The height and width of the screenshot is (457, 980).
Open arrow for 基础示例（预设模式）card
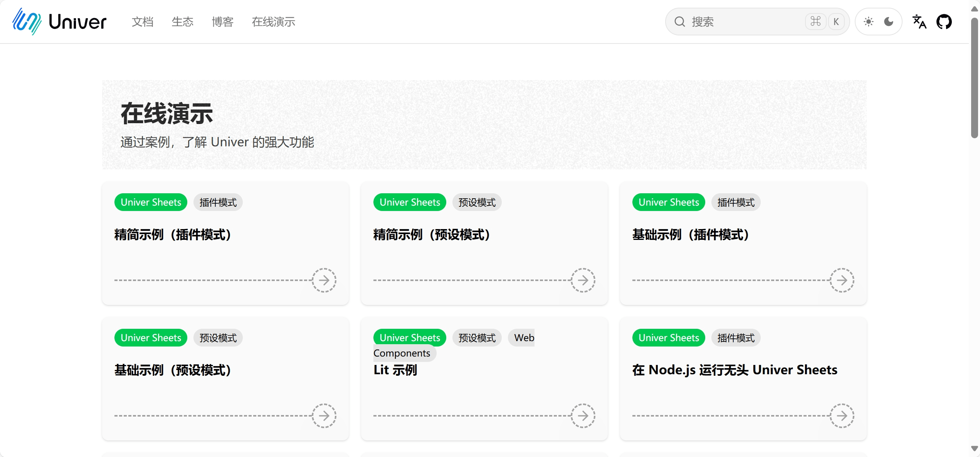(x=324, y=416)
